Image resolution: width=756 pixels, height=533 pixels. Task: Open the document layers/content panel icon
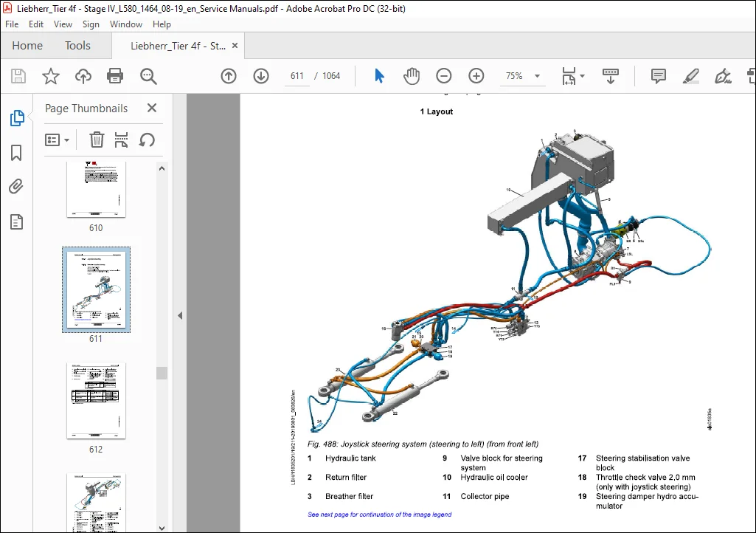click(x=16, y=222)
